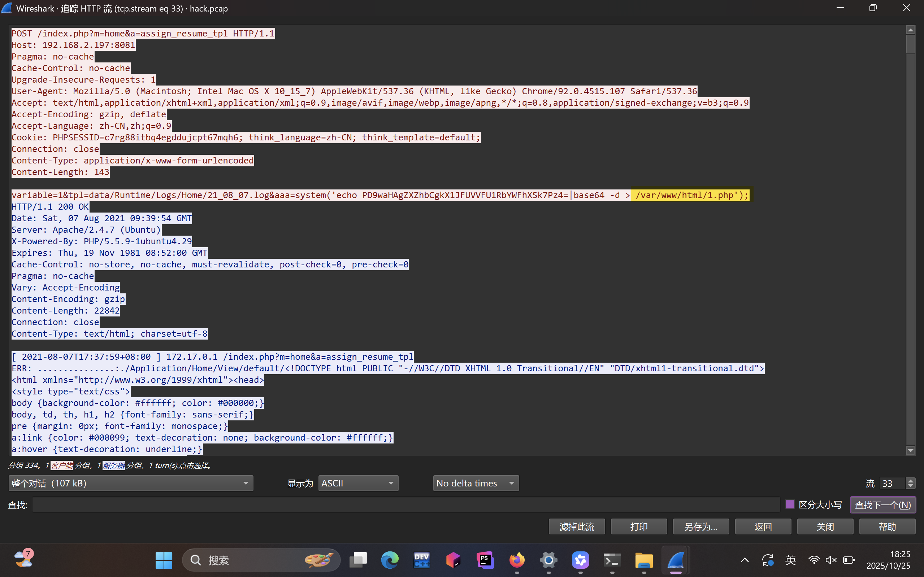This screenshot has height=577, width=924.
Task: Open the 整个对话 (107 kB) conversation dropdown
Action: pos(131,483)
